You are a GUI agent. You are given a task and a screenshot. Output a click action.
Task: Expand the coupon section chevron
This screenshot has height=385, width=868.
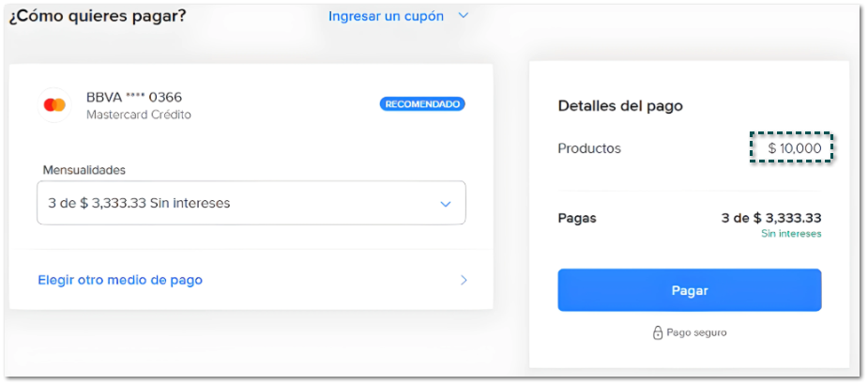pyautogui.click(x=462, y=16)
